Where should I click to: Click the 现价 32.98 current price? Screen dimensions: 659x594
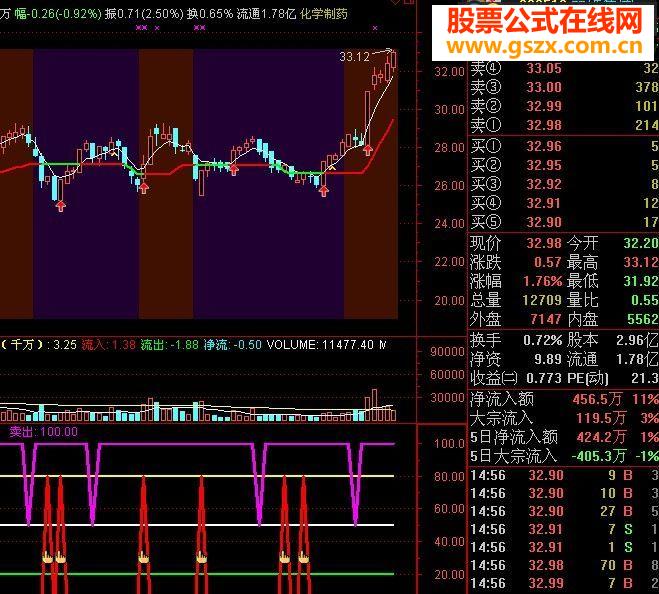pos(544,243)
